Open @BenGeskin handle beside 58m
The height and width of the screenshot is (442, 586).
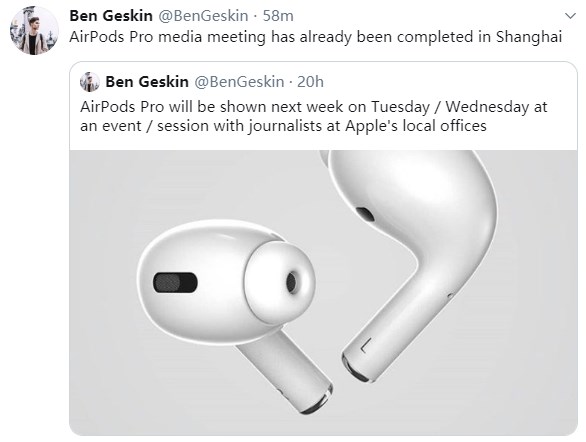click(203, 16)
